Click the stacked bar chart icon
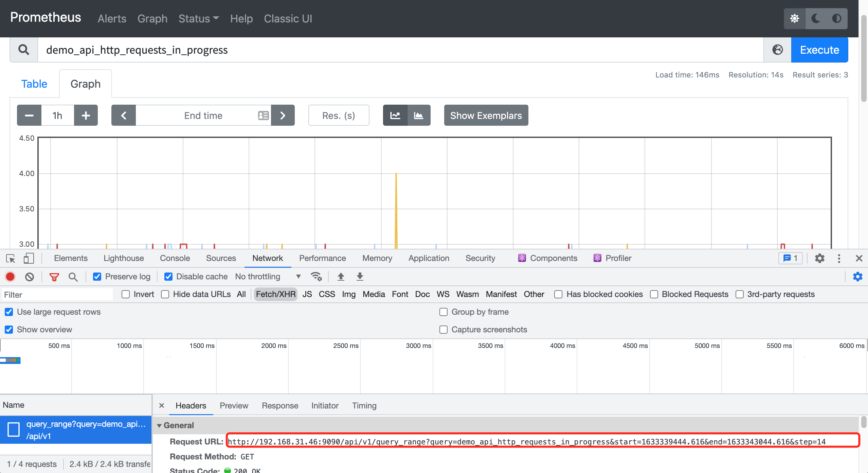The image size is (868, 473). 419,115
